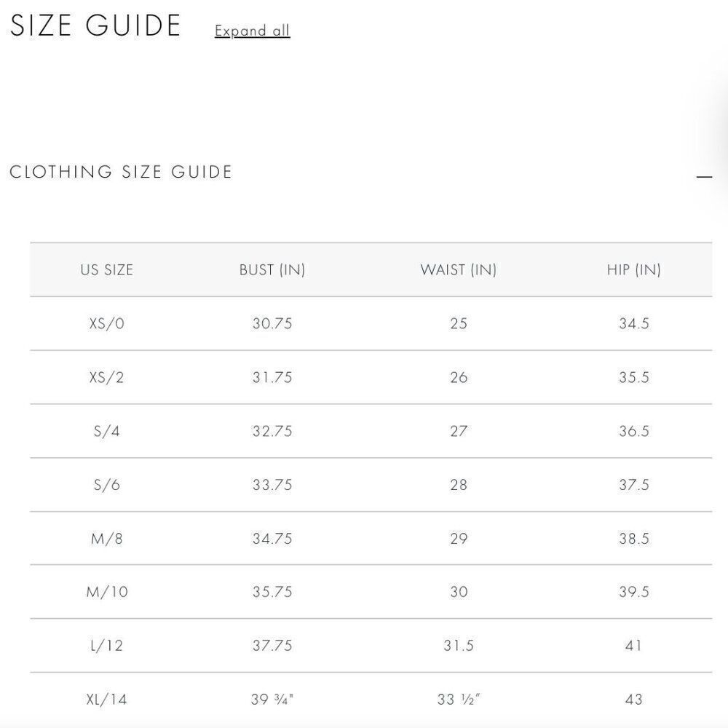Collapse the Clothing Size Guide section
This screenshot has height=728, width=728.
[x=704, y=176]
